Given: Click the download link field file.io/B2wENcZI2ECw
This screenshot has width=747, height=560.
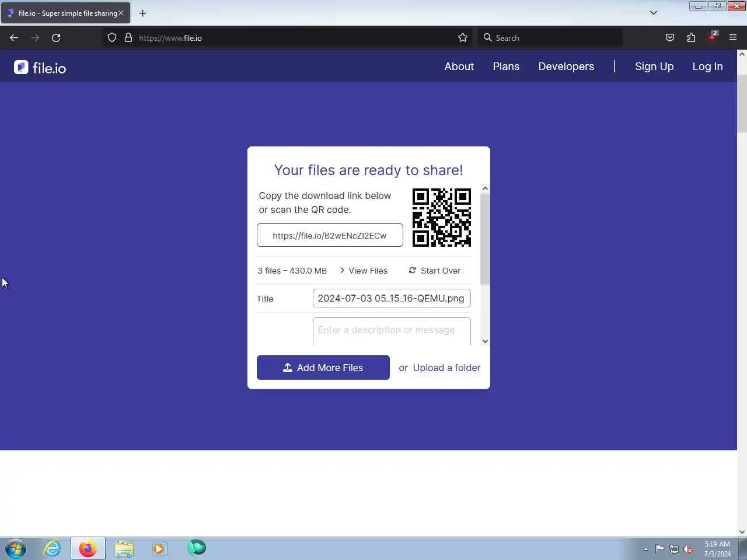Looking at the screenshot, I should (330, 235).
